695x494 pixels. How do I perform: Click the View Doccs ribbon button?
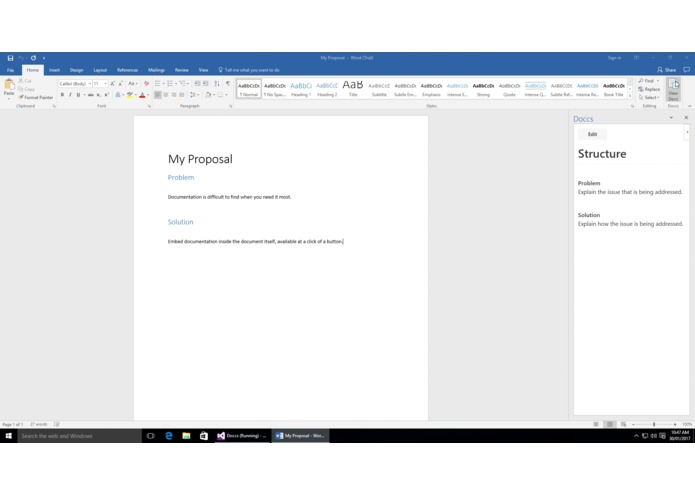click(x=673, y=89)
